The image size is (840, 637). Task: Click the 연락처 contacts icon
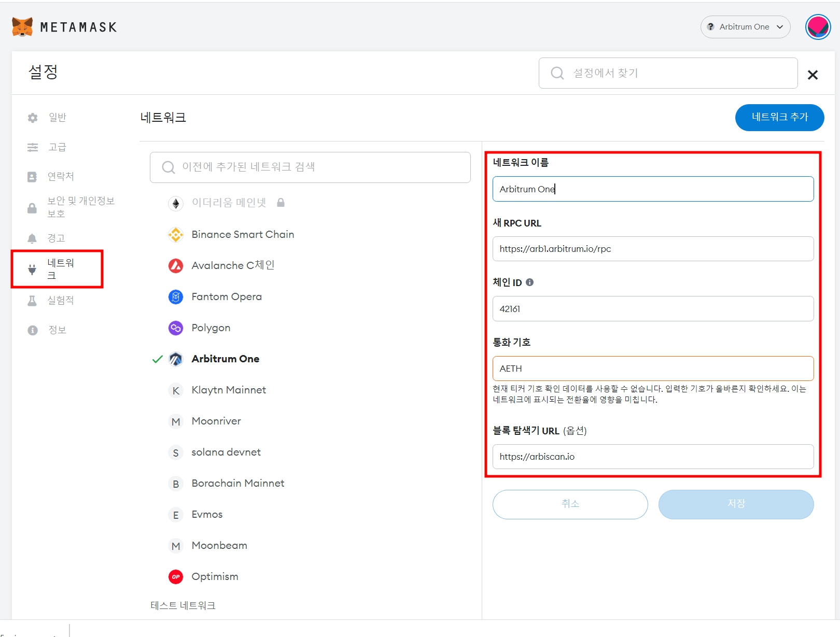click(32, 177)
